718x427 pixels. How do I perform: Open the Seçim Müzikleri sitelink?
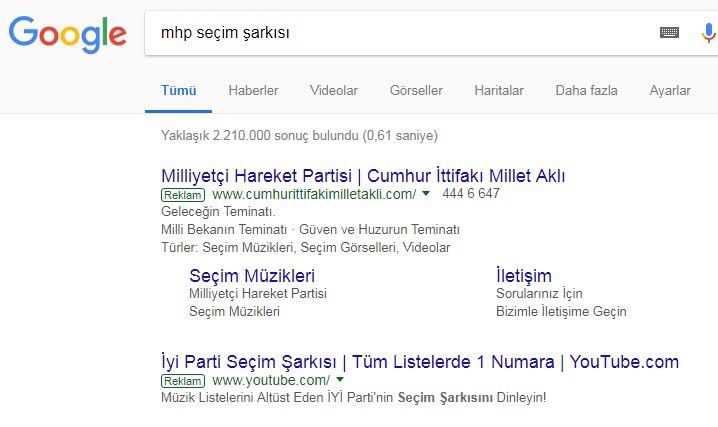coord(252,276)
